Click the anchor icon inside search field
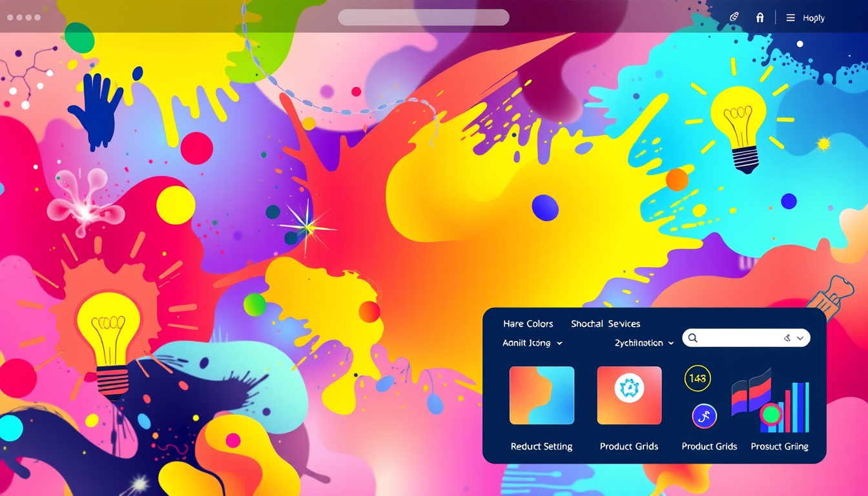The height and width of the screenshot is (496, 868). pyautogui.click(x=787, y=338)
